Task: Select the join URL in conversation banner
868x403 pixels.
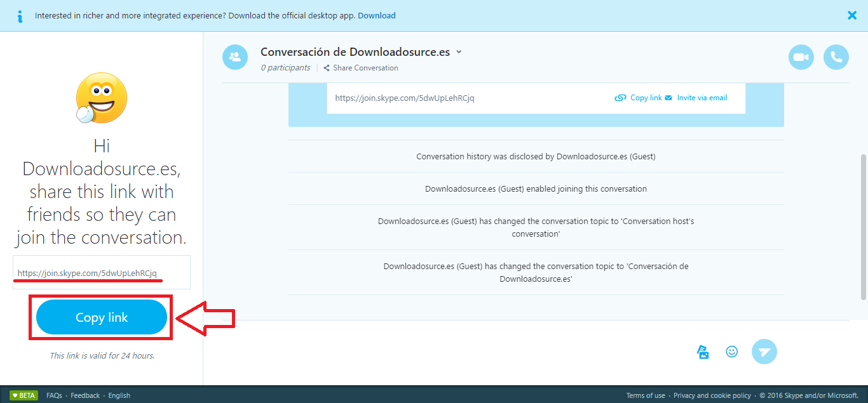Action: tap(405, 98)
